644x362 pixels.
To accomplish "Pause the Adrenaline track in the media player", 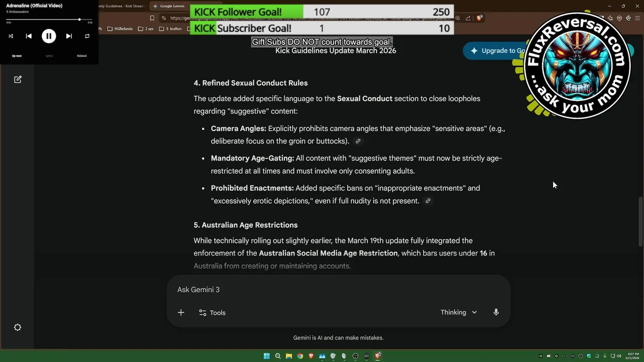I will tap(48, 36).
